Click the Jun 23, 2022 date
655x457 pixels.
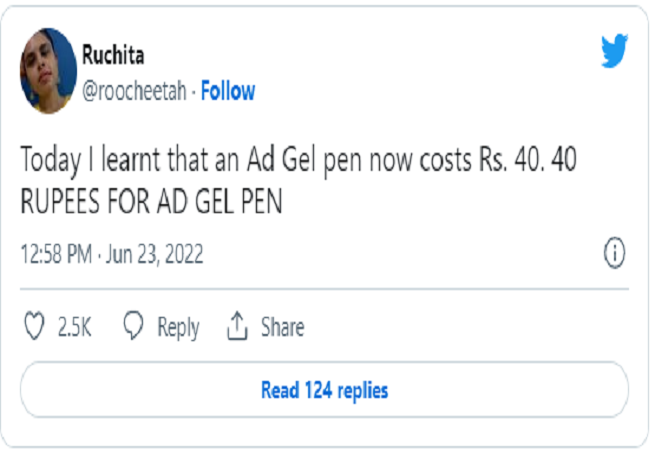155,254
